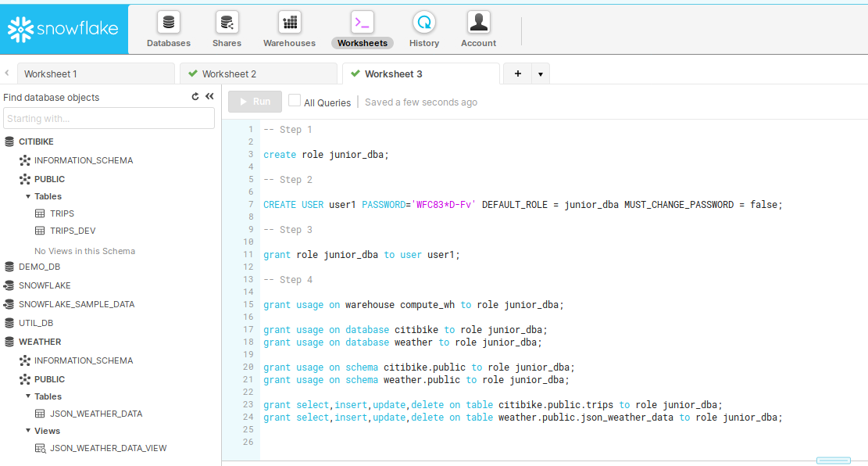Open the worksheet tab dropdown arrow

[541, 74]
